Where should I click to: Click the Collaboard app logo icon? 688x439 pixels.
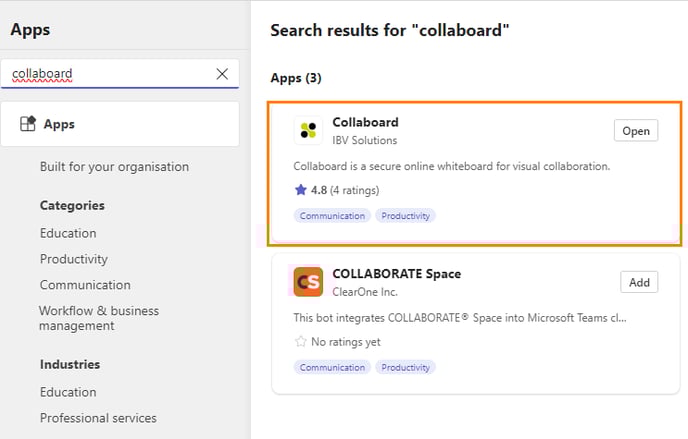point(308,130)
